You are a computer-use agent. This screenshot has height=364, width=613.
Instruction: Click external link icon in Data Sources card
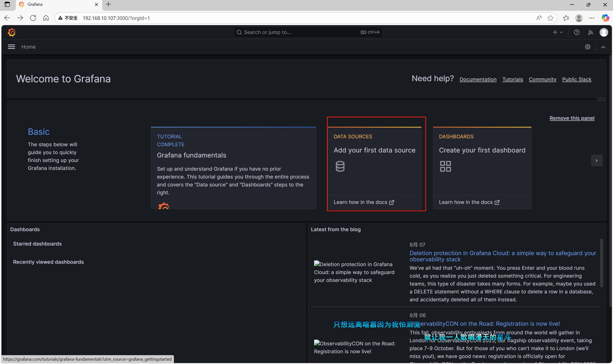pyautogui.click(x=392, y=202)
